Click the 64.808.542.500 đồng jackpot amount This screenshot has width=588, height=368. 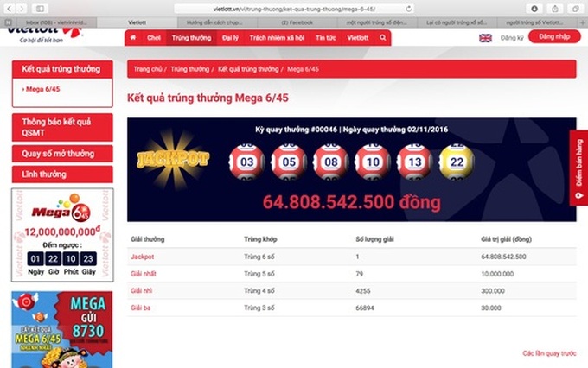pos(352,202)
